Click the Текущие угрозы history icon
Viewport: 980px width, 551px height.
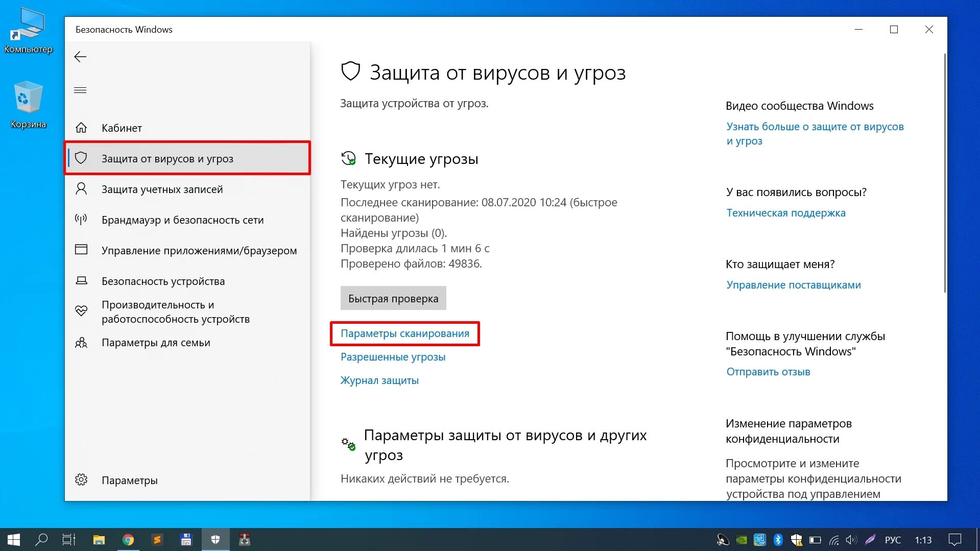[348, 158]
